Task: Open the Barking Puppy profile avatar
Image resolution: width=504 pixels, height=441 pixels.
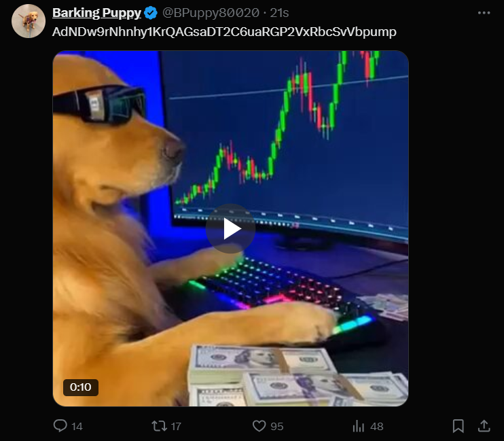Action: pos(29,21)
